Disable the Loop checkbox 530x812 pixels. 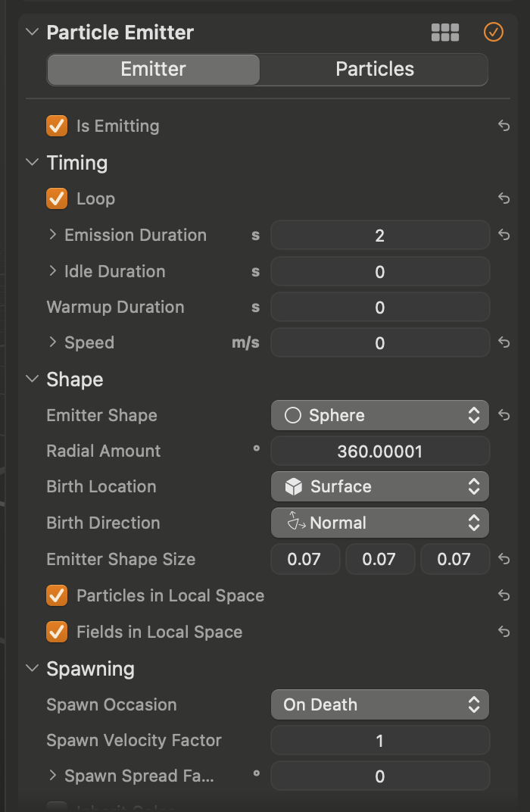point(57,198)
